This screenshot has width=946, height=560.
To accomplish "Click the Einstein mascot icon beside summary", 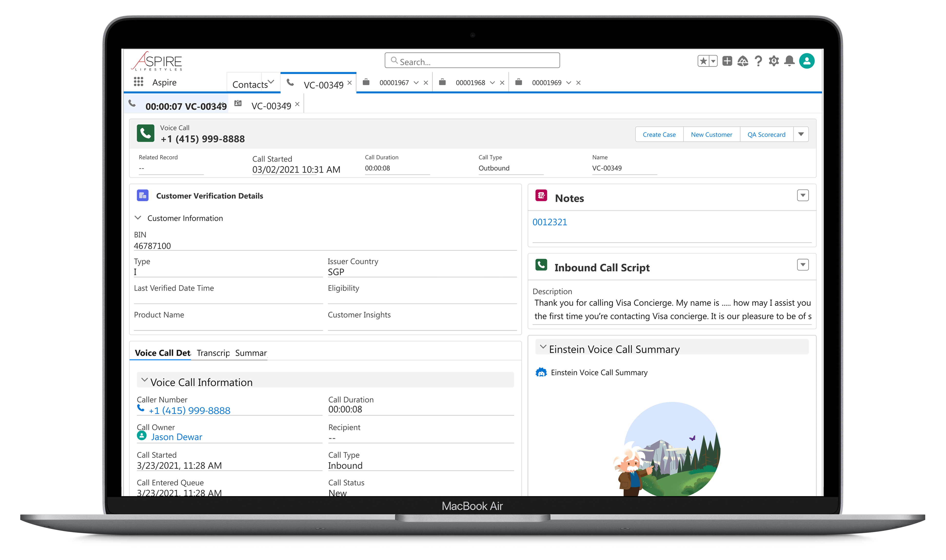I will click(x=541, y=372).
